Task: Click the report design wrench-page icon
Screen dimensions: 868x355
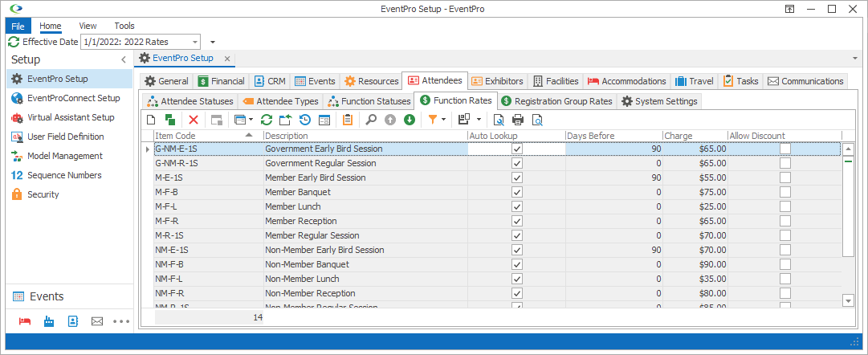Action: coord(499,119)
